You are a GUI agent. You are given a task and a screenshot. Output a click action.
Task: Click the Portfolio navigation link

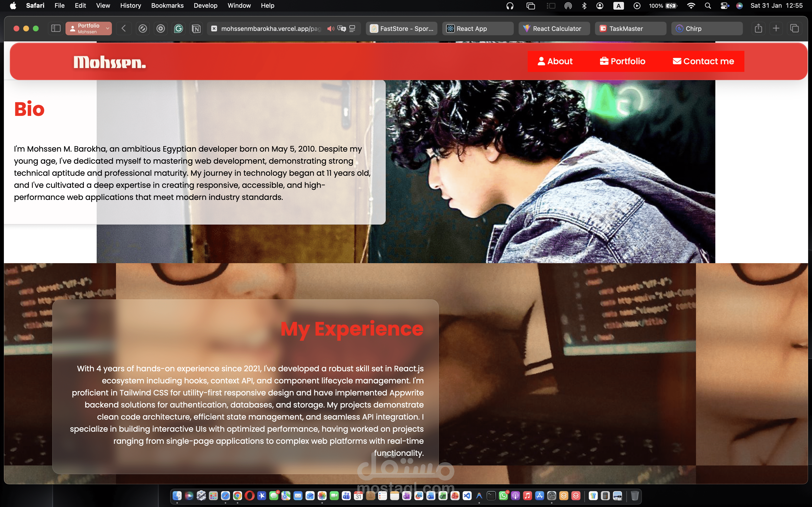pyautogui.click(x=623, y=61)
